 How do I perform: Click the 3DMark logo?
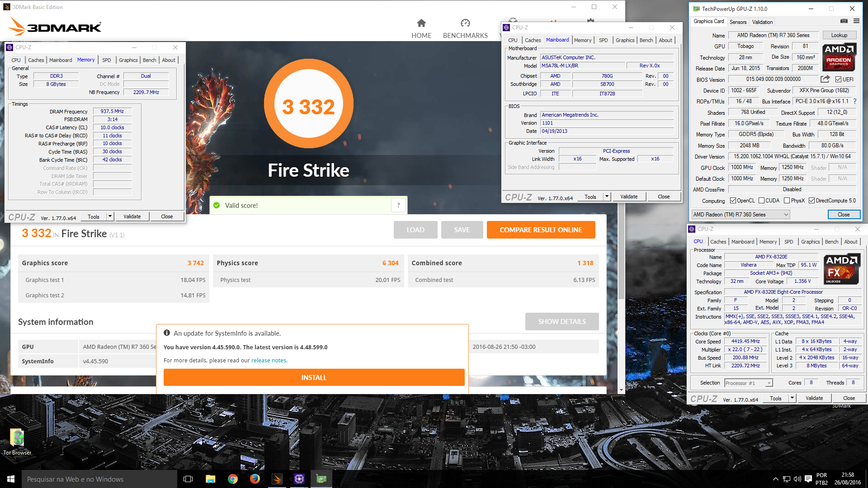[x=55, y=27]
